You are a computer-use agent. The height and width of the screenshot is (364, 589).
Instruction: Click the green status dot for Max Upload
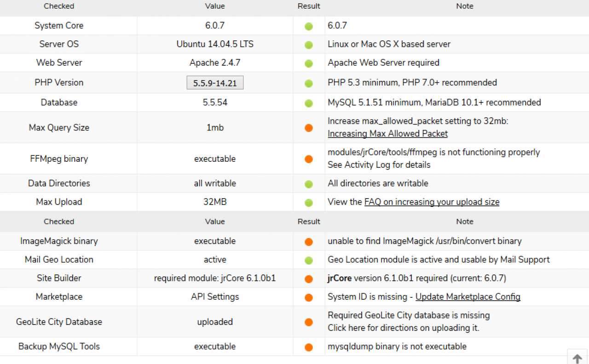coord(309,203)
